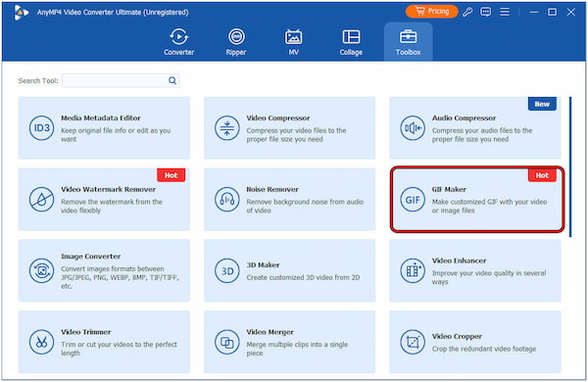Viewport: 588px width, 382px height.
Task: Open the Video Cropper icon
Action: 413,342
